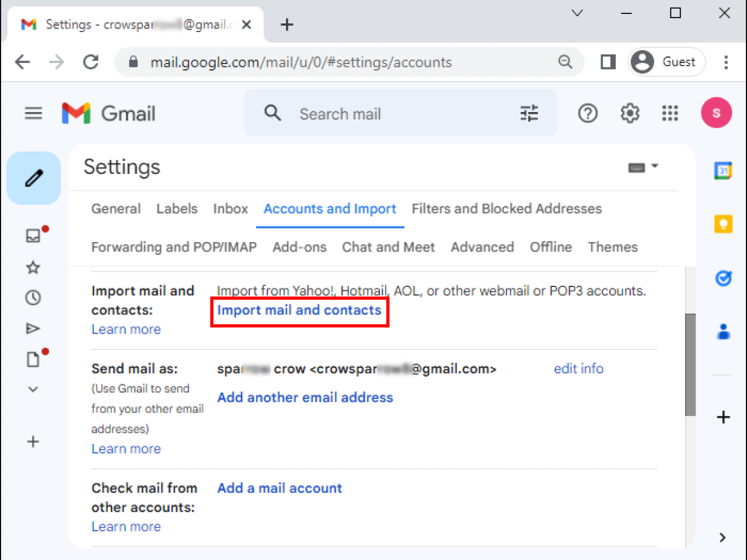Switch to the Themes tab
Image resolution: width=747 pixels, height=560 pixels.
click(x=612, y=247)
